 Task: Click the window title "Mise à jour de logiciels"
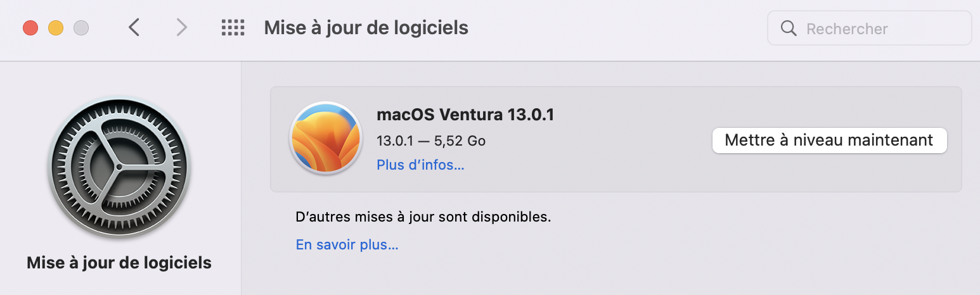[366, 28]
